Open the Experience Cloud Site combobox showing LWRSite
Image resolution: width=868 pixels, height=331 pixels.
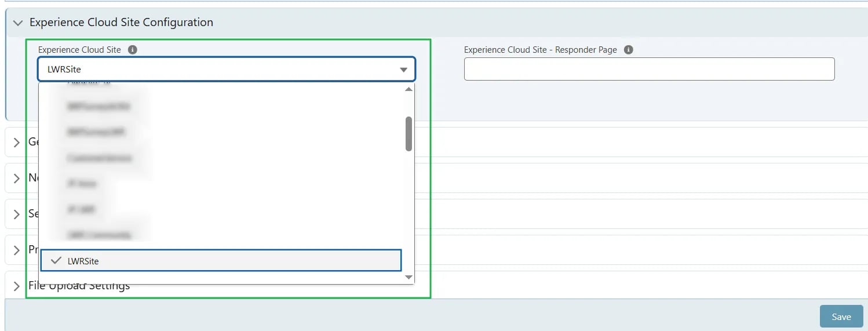point(227,69)
